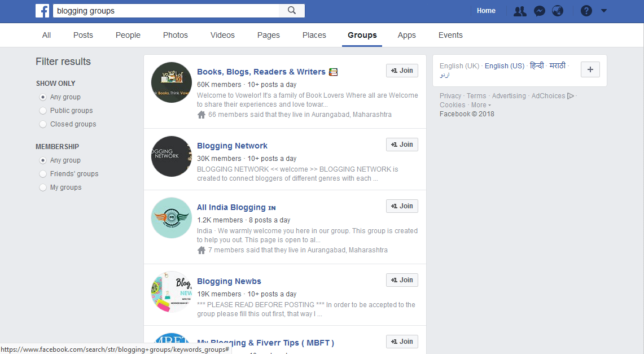Click the Facebook logo icon
644x354 pixels.
pos(42,11)
